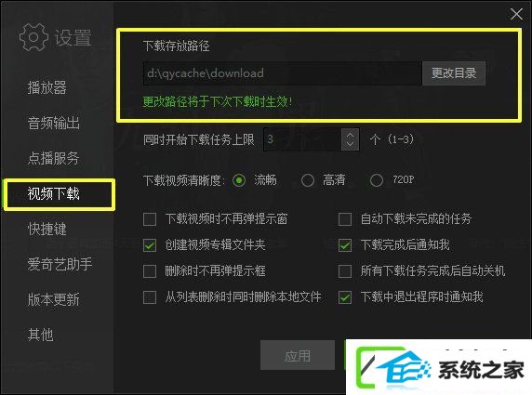Decrease download task limit with down arrow
The width and height of the screenshot is (532, 395).
[350, 144]
